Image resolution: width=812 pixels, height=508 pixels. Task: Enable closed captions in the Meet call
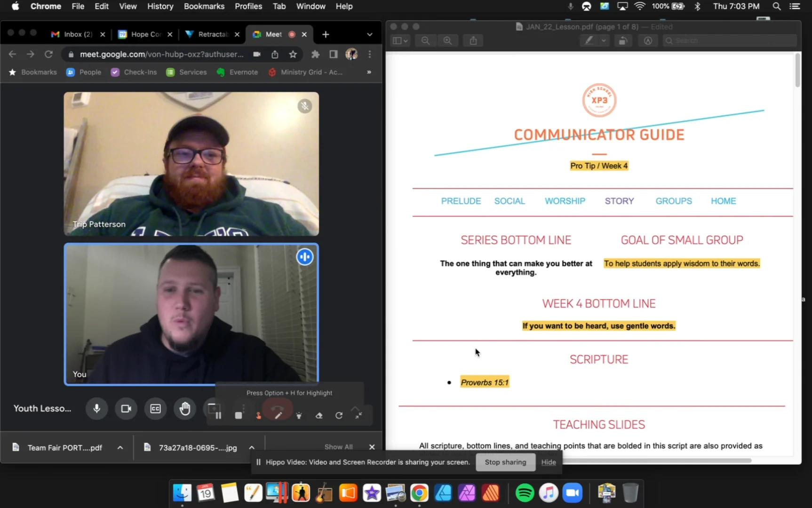point(155,408)
